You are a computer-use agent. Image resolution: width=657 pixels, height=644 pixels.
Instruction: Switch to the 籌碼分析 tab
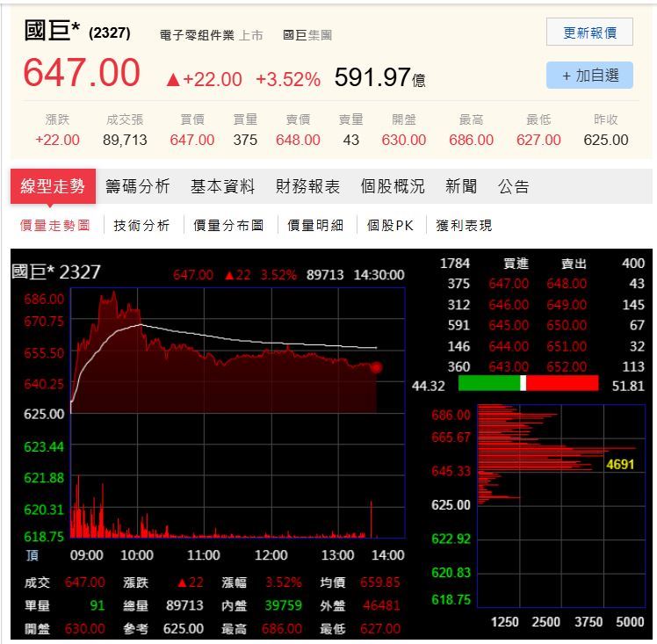(x=137, y=186)
